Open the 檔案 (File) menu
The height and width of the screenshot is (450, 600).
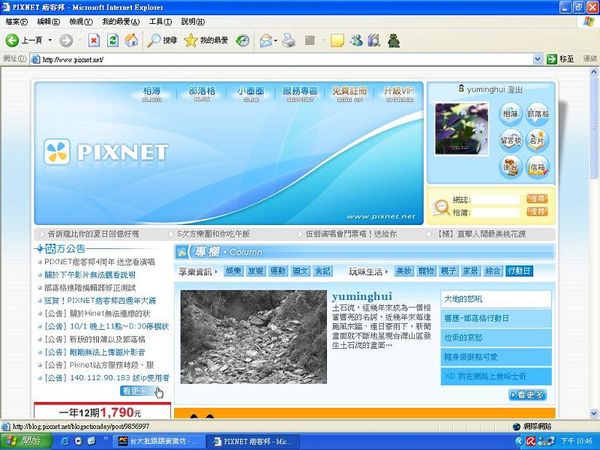point(16,22)
